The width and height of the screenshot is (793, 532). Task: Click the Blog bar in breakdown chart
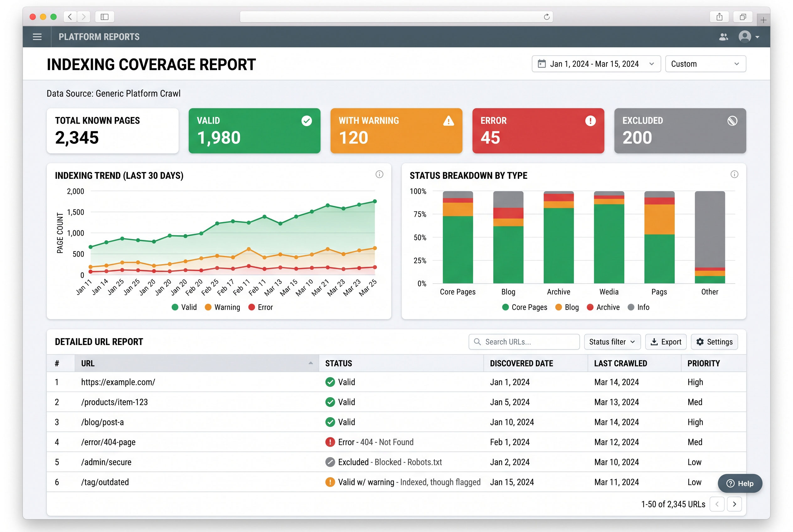point(508,237)
